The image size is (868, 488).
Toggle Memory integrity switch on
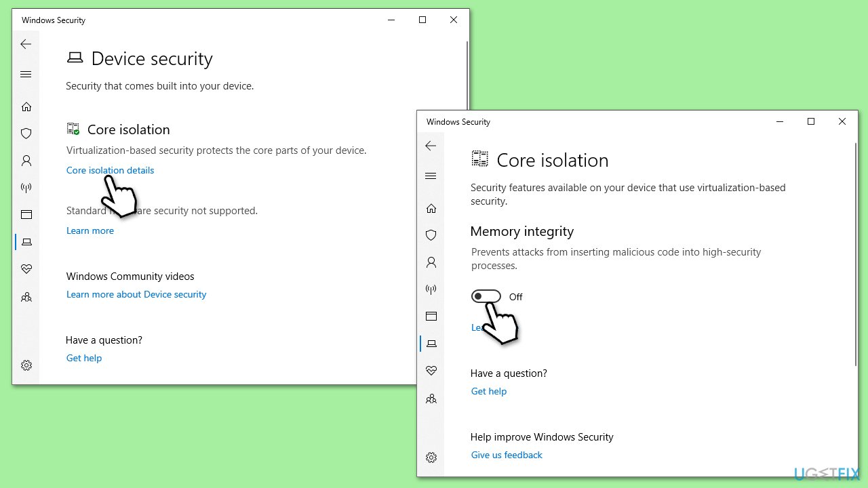(486, 296)
